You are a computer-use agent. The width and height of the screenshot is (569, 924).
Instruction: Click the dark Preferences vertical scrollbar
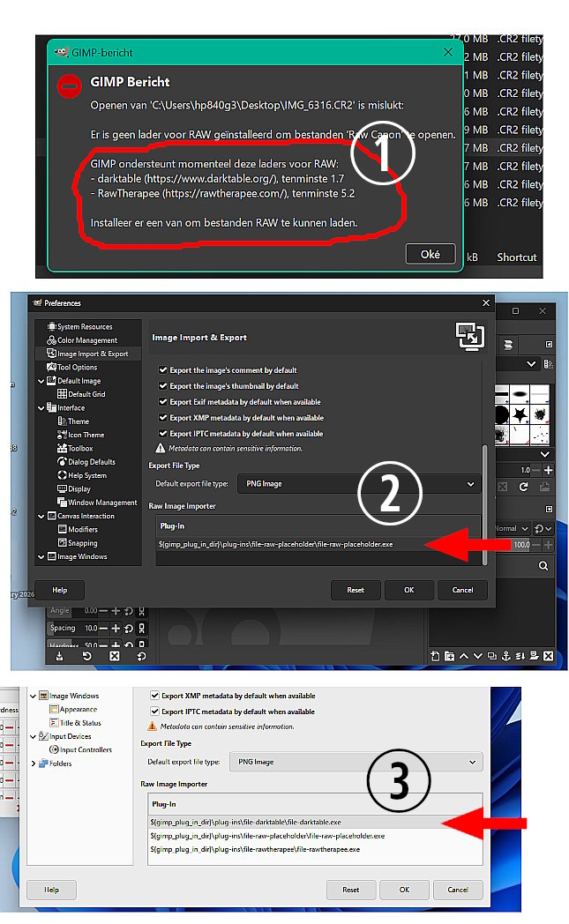(484, 503)
